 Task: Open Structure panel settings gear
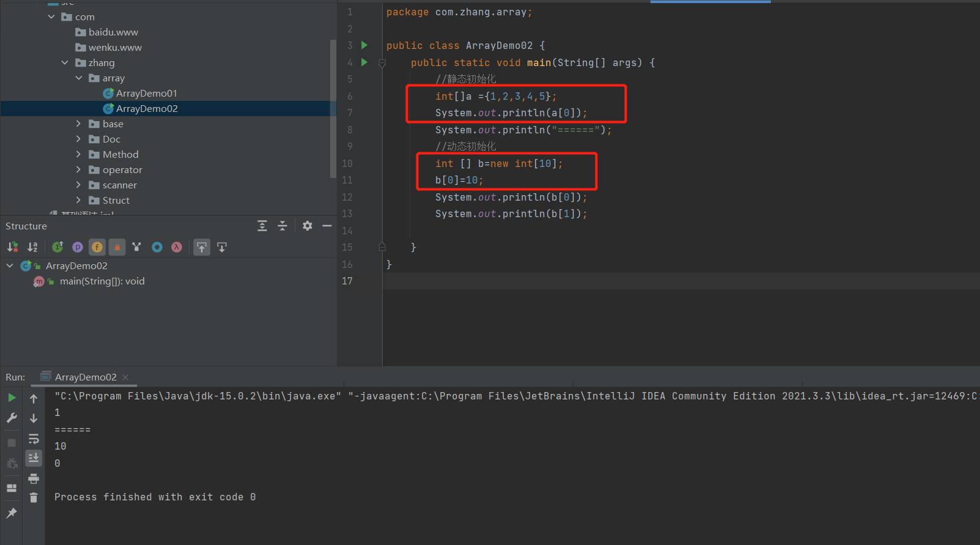308,226
